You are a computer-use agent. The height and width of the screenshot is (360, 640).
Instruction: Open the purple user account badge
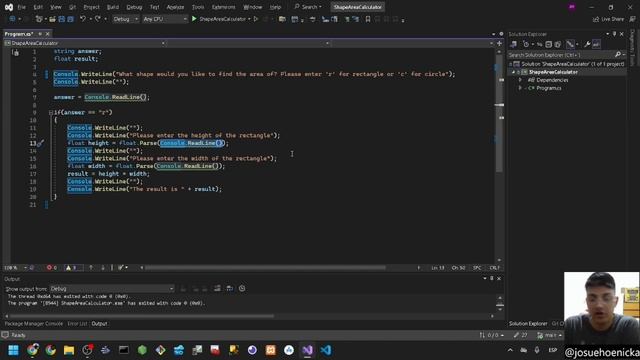[x=572, y=7]
